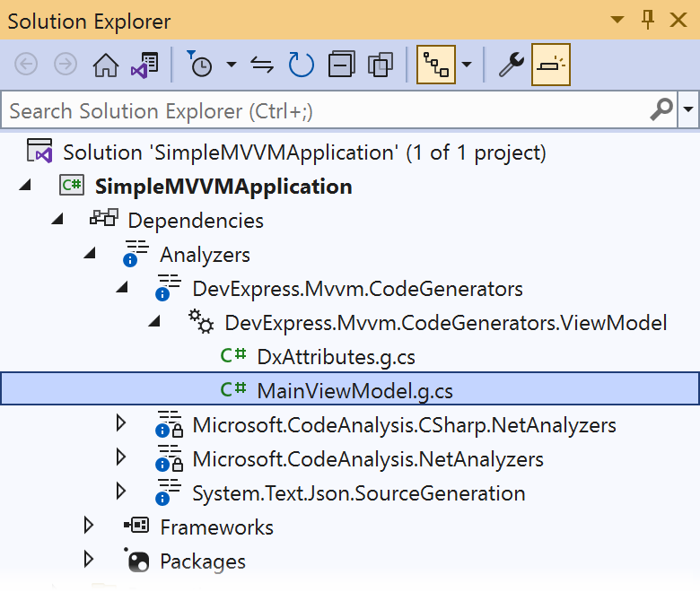Expand Microsoft.CodeAnalysis.CSharp.NetAnalyzers node
This screenshot has width=700, height=592.
[x=120, y=422]
